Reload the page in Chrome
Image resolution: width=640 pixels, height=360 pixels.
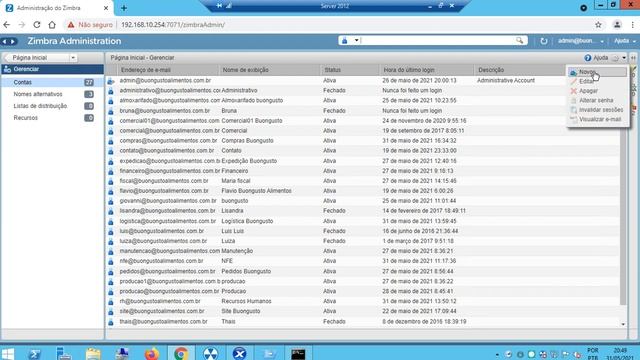pyautogui.click(x=37, y=24)
